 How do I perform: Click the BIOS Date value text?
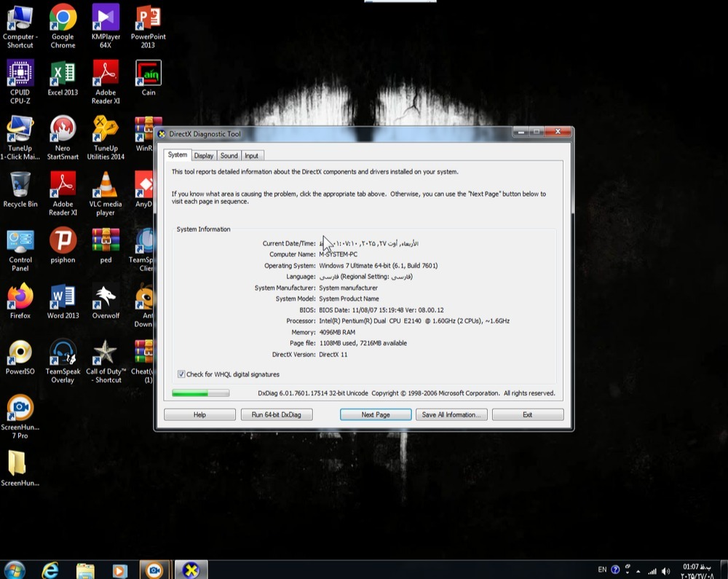tap(381, 310)
